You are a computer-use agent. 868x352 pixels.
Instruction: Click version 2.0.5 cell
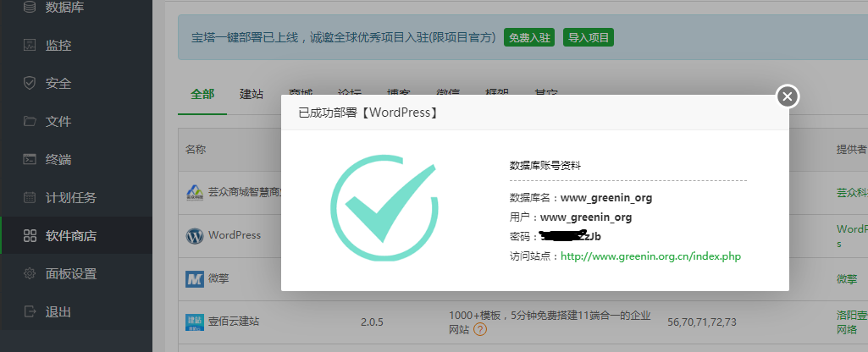[372, 322]
